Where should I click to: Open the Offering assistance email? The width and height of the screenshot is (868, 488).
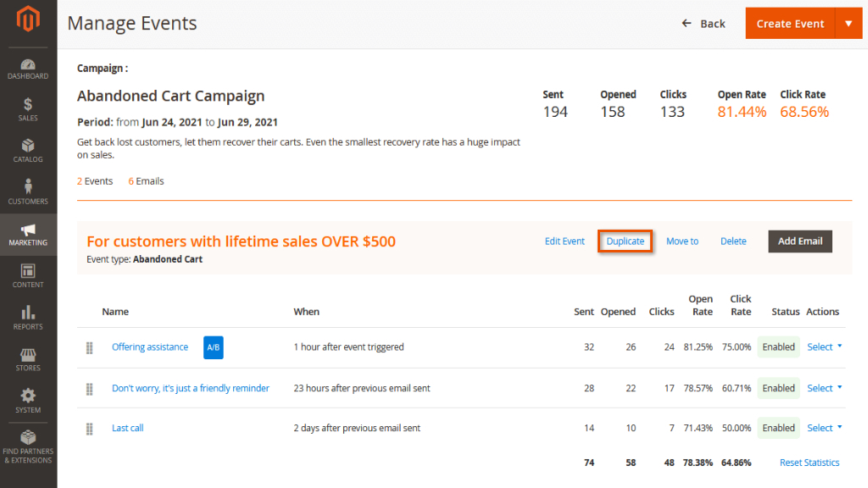point(150,347)
